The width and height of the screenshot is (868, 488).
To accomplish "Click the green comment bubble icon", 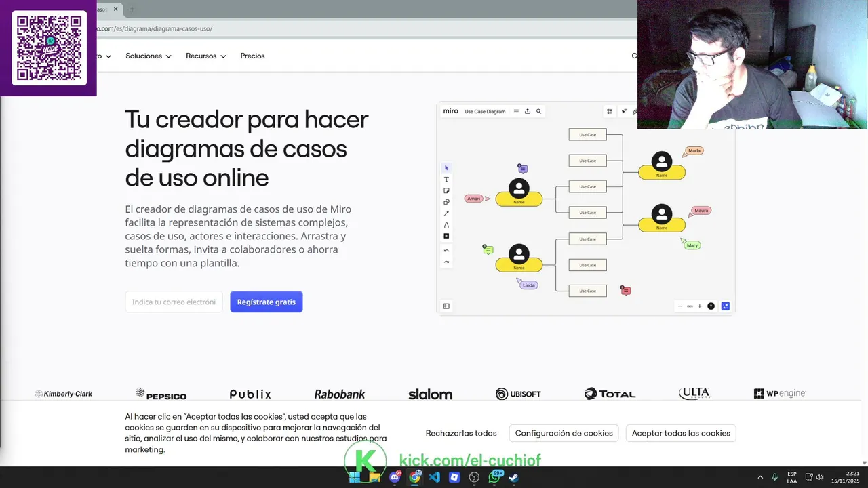I will [x=488, y=250].
